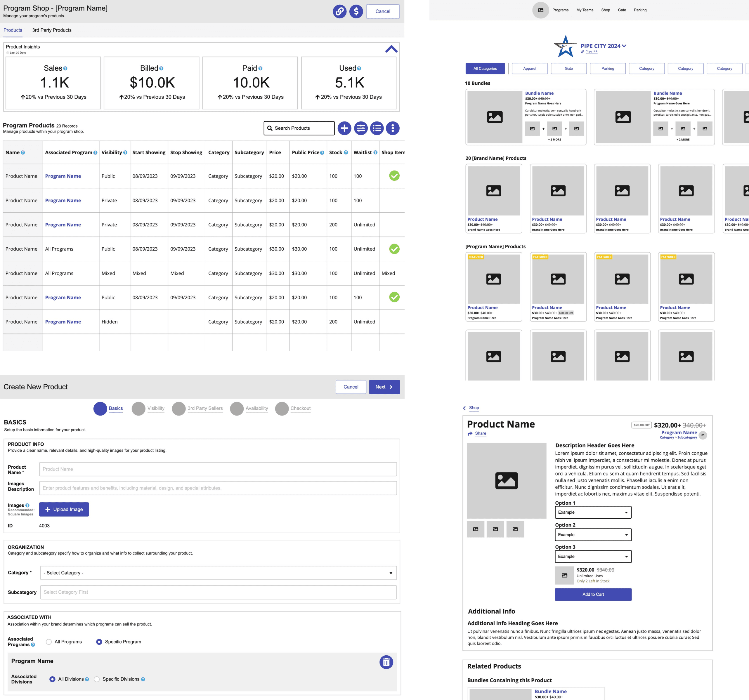Expand the Option 1 Example dropdown
This screenshot has width=749, height=700.
coord(593,512)
